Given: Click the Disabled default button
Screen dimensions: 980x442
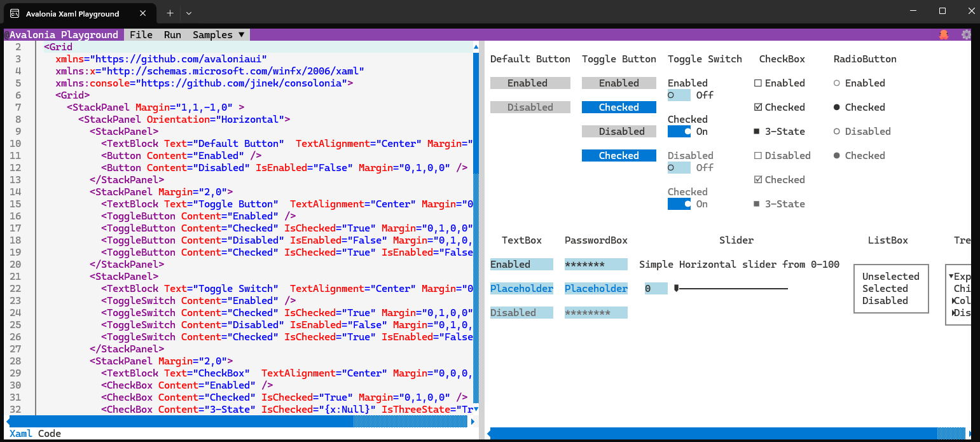Looking at the screenshot, I should [530, 107].
